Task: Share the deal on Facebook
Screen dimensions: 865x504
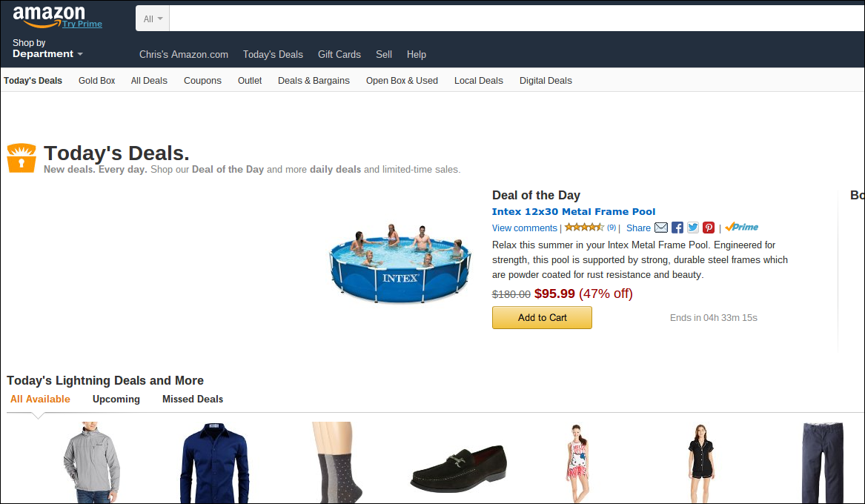Action: 677,228
